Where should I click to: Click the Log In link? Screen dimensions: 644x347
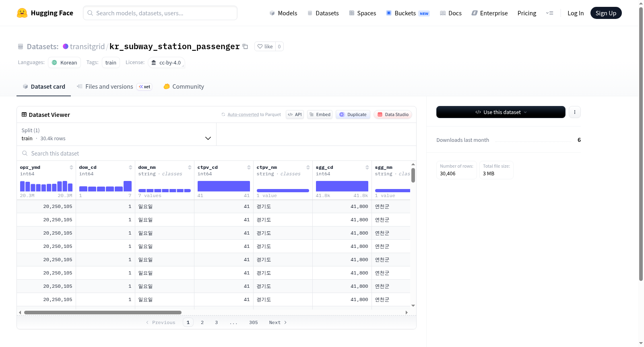576,13
